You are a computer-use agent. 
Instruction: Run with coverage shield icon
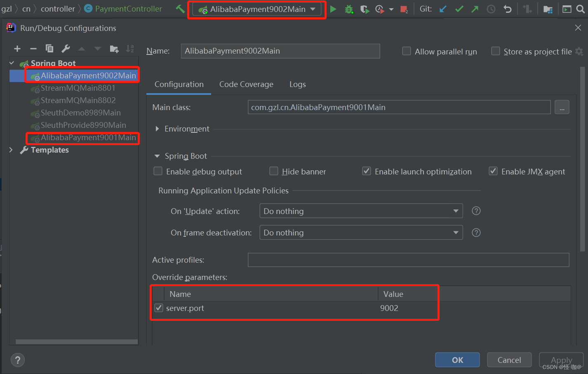pyautogui.click(x=365, y=9)
